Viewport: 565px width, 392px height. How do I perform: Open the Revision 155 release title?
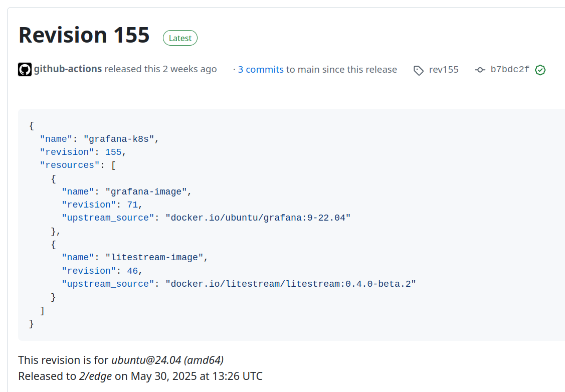tap(84, 36)
